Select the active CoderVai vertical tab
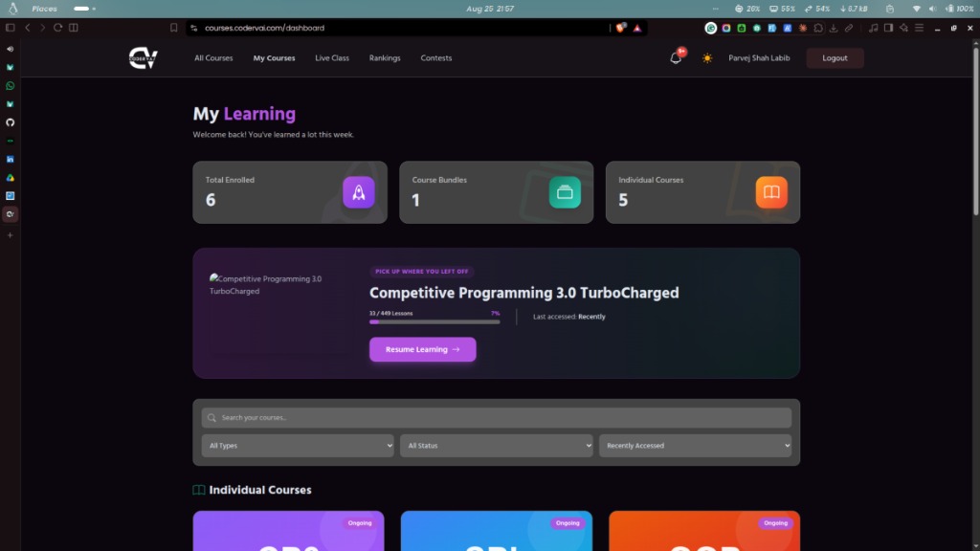This screenshot has width=980, height=551. click(10, 214)
